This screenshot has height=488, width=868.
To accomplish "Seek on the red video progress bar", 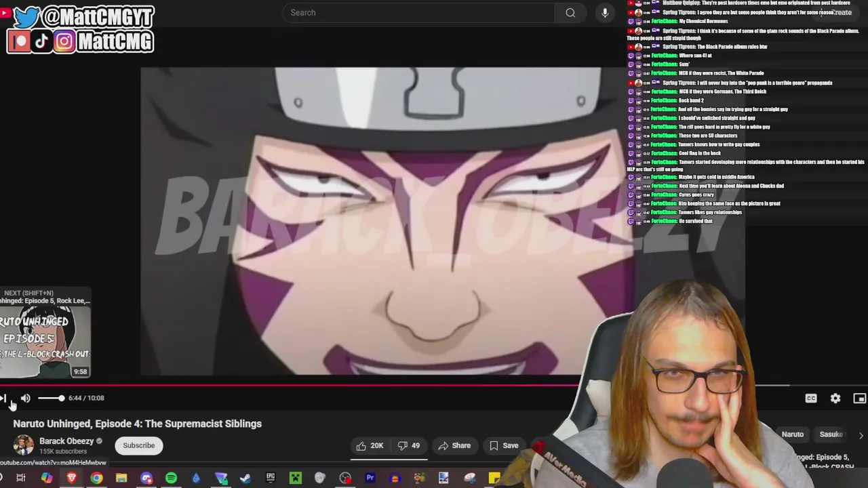I will coord(290,385).
